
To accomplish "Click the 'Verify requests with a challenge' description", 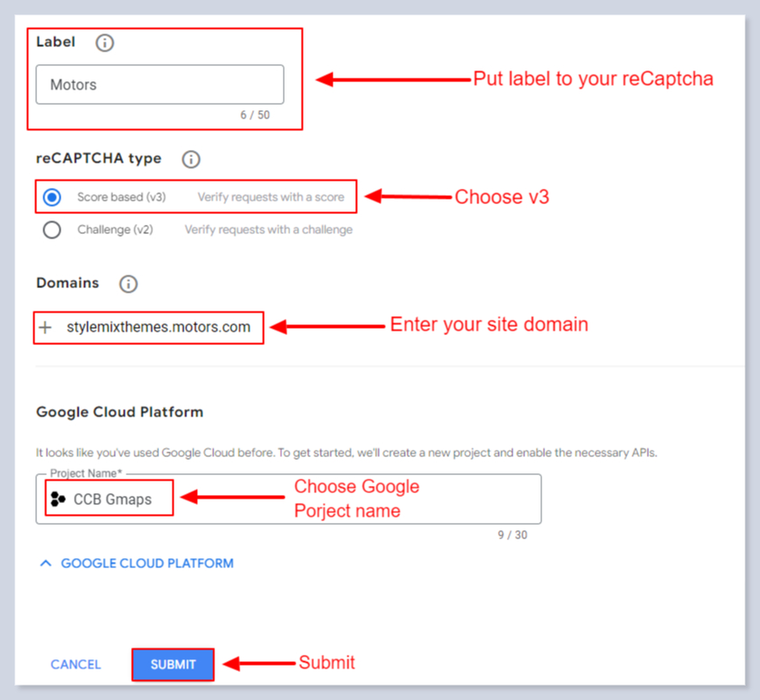I will [268, 229].
